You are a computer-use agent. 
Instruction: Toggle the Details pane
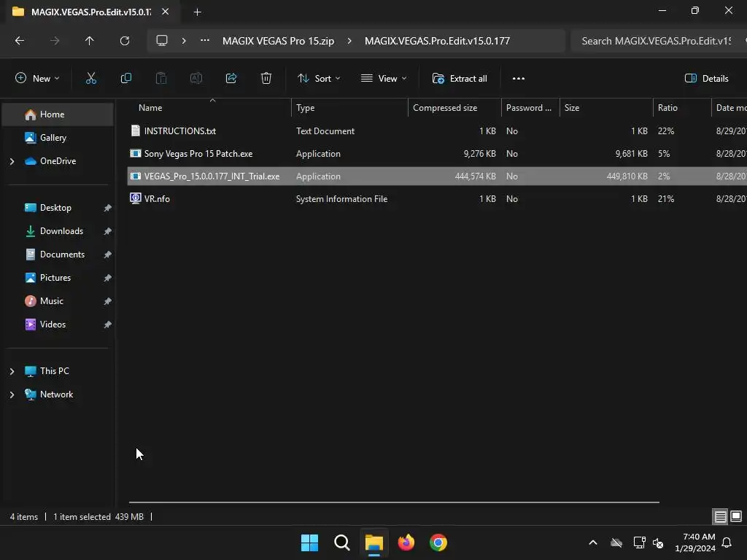click(706, 79)
